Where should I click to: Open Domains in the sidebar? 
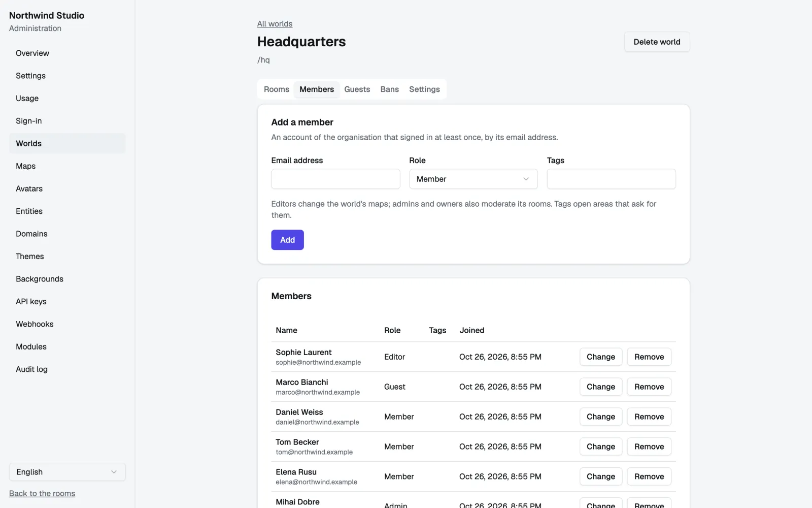click(x=67, y=234)
